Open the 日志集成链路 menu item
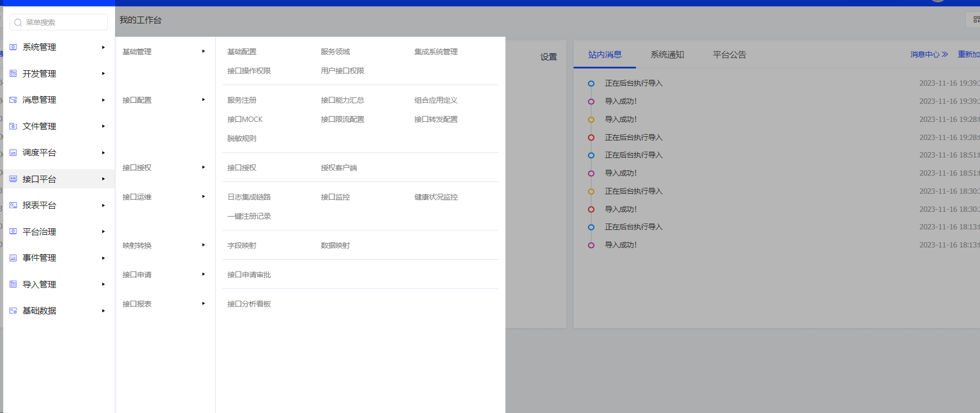980x413 pixels. click(249, 197)
